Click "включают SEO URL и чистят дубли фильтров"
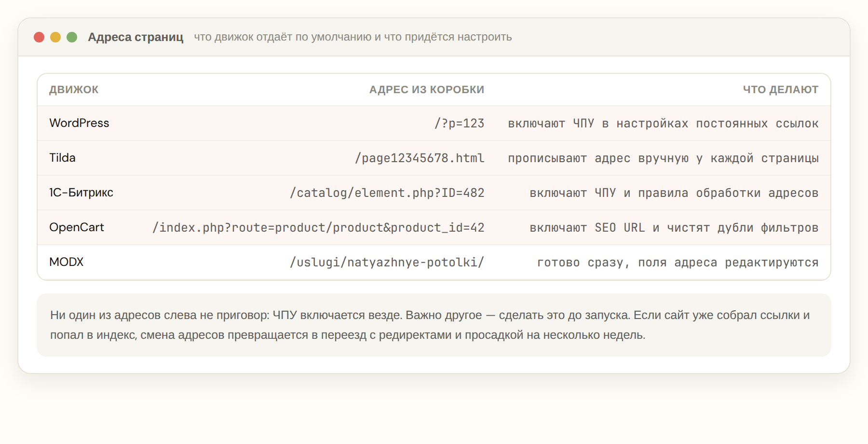 click(674, 227)
